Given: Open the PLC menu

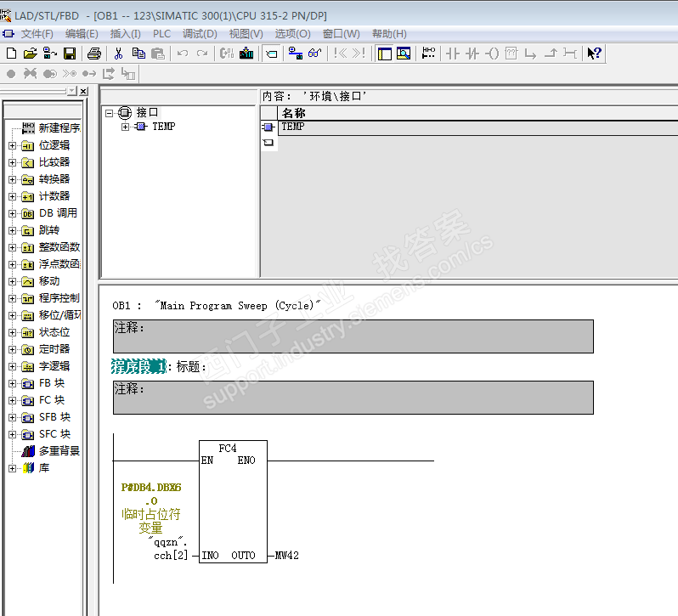Looking at the screenshot, I should (161, 34).
